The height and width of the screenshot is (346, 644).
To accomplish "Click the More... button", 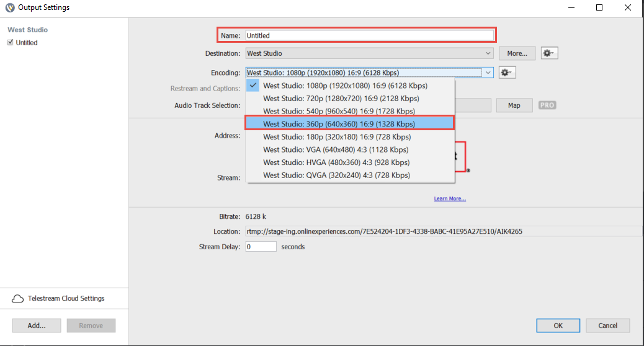I will (517, 53).
